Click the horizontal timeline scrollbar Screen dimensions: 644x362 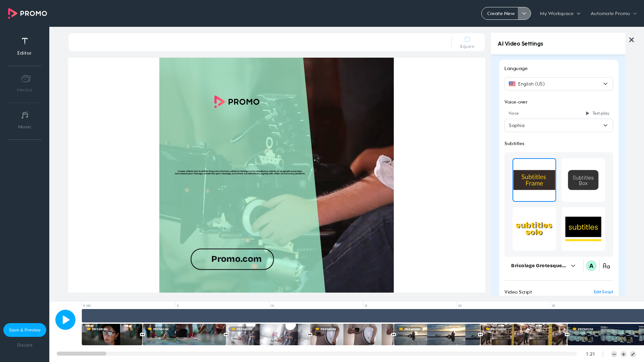(82, 354)
